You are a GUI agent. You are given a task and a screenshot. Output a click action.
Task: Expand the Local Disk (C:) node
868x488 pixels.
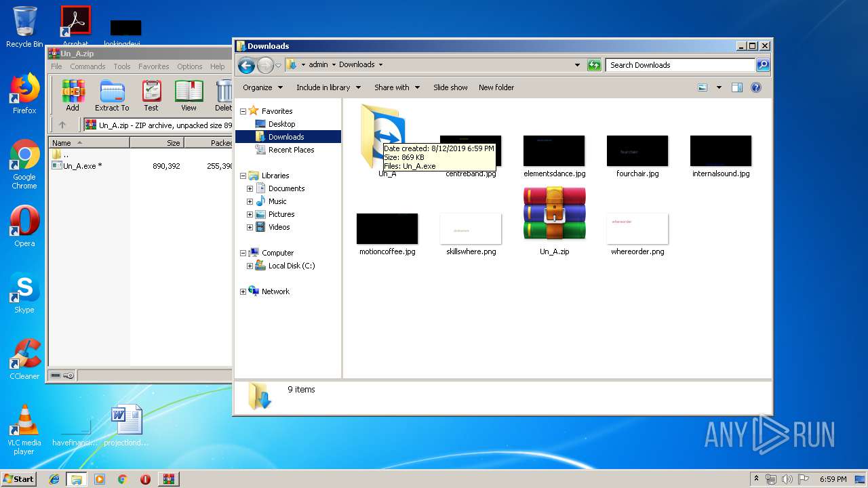[250, 266]
